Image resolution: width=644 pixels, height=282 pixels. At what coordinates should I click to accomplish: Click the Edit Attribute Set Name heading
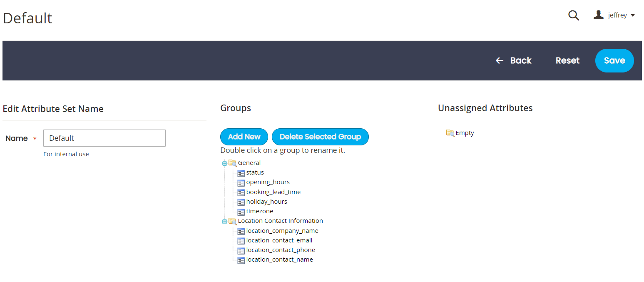[53, 109]
